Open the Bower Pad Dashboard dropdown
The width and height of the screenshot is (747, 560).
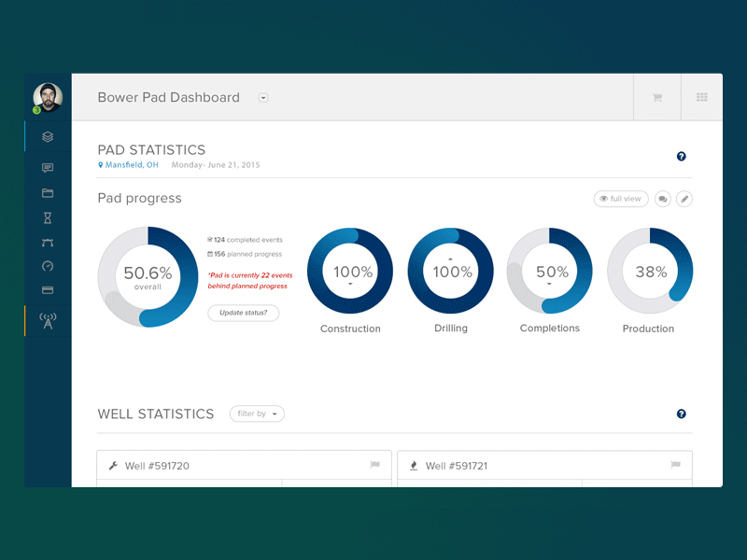click(x=263, y=97)
